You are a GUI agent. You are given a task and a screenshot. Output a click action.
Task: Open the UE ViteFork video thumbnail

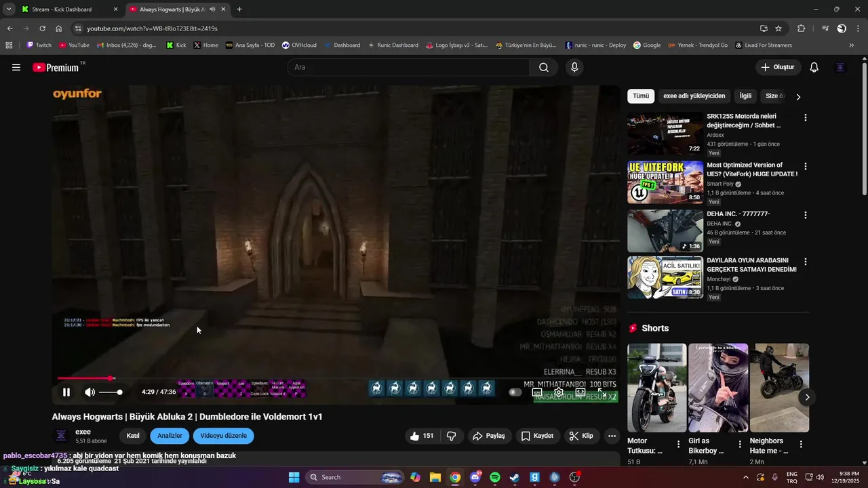click(x=665, y=182)
